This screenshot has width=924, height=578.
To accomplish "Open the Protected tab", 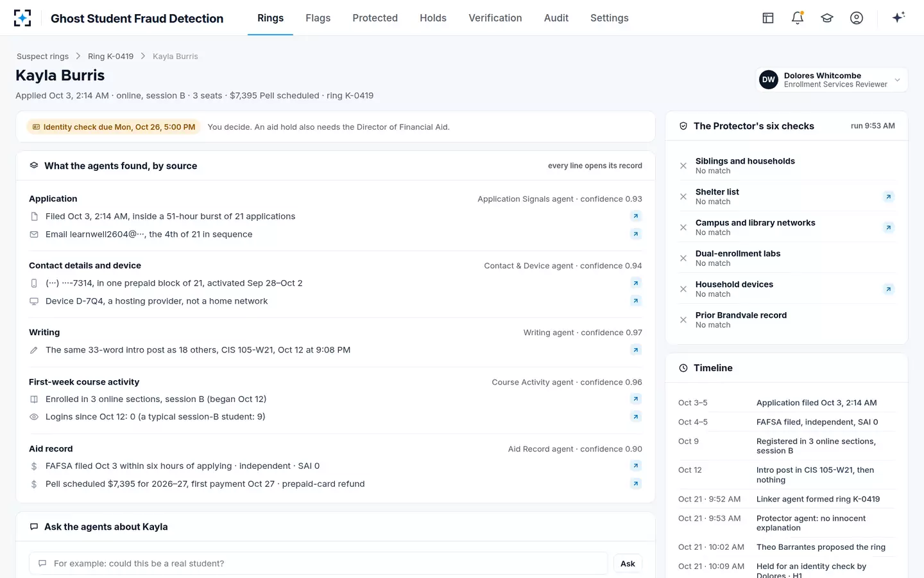I will pyautogui.click(x=375, y=18).
